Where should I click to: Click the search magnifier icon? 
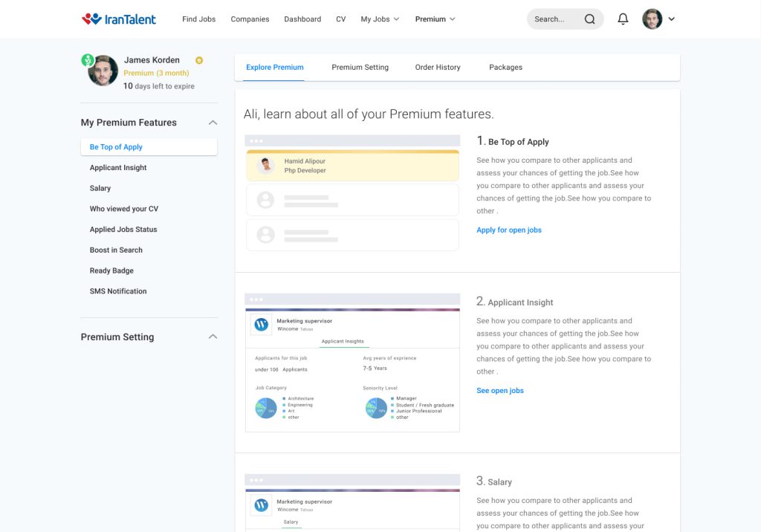(589, 19)
